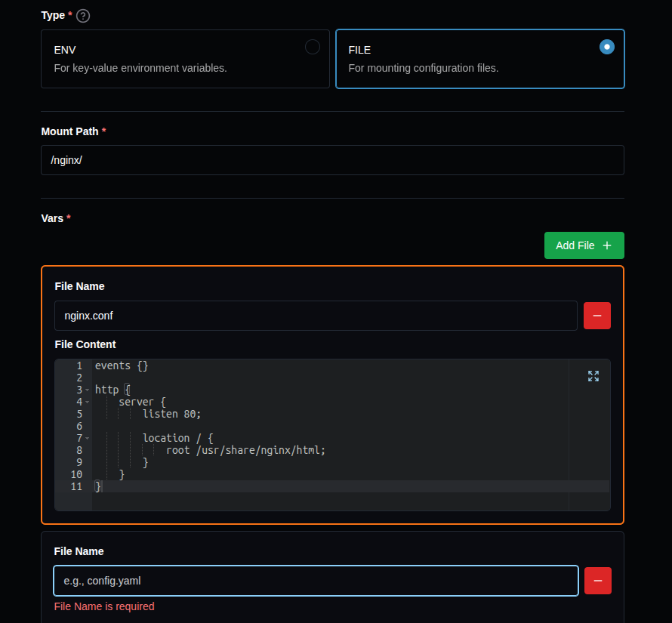Click the nginx.conf File Name field
The width and height of the screenshot is (672, 623).
[316, 316]
